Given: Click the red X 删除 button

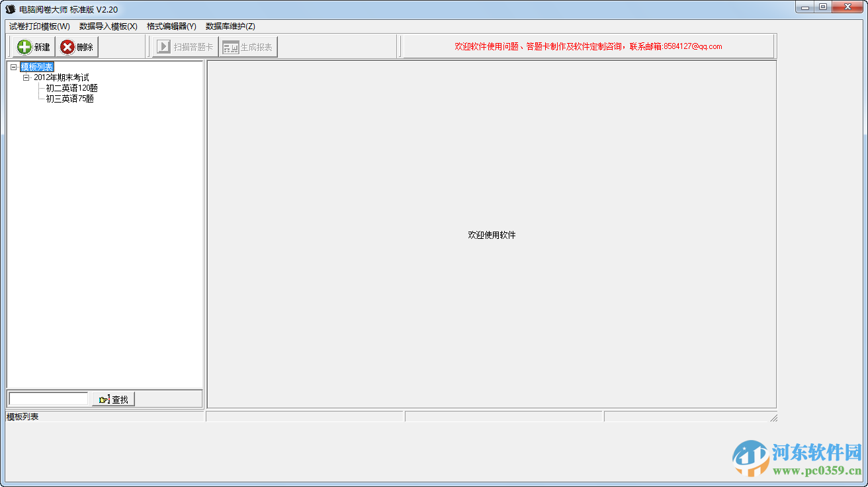Looking at the screenshot, I should [x=77, y=47].
